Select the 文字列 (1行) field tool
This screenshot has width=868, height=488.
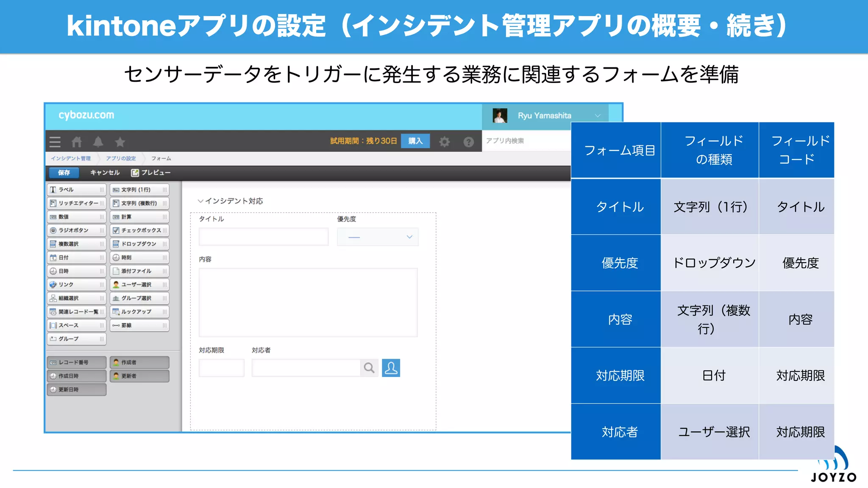click(139, 189)
